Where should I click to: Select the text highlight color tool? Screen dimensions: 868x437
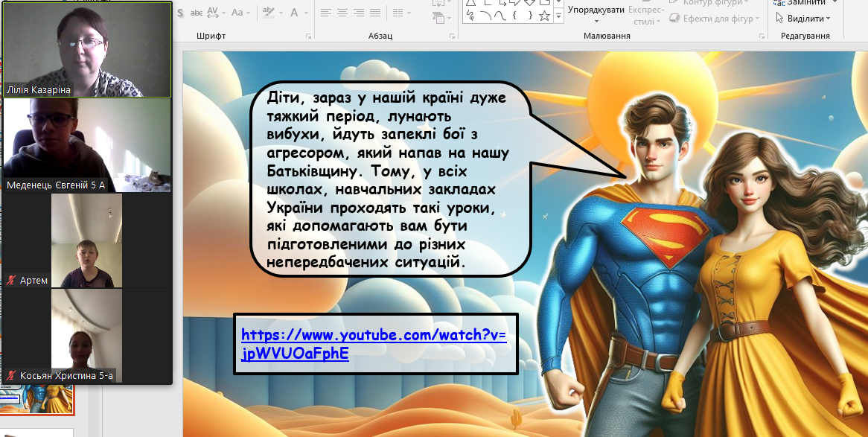pyautogui.click(x=269, y=12)
